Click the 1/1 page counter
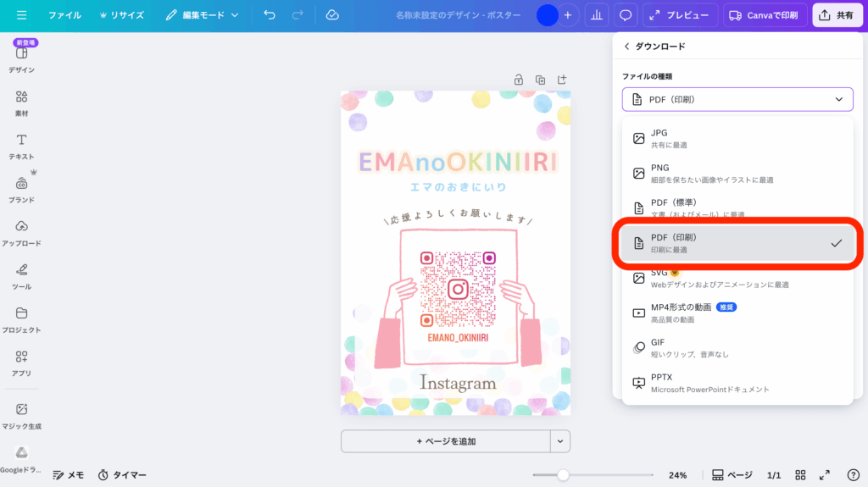The width and height of the screenshot is (868, 487). tap(774, 475)
